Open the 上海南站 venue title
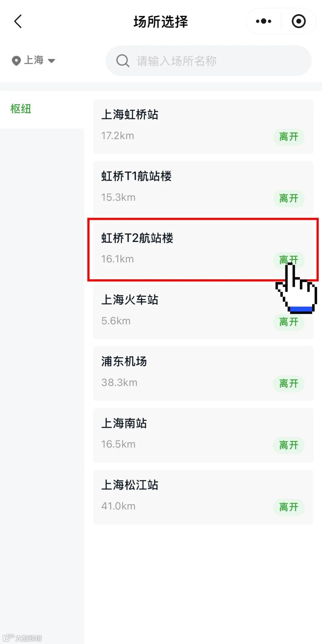322x644 pixels. [124, 423]
